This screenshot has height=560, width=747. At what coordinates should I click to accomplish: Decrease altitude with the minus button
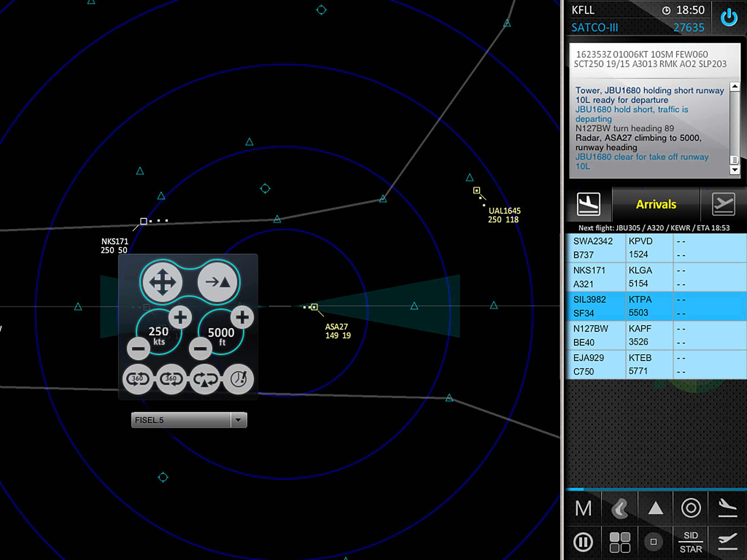pyautogui.click(x=200, y=348)
